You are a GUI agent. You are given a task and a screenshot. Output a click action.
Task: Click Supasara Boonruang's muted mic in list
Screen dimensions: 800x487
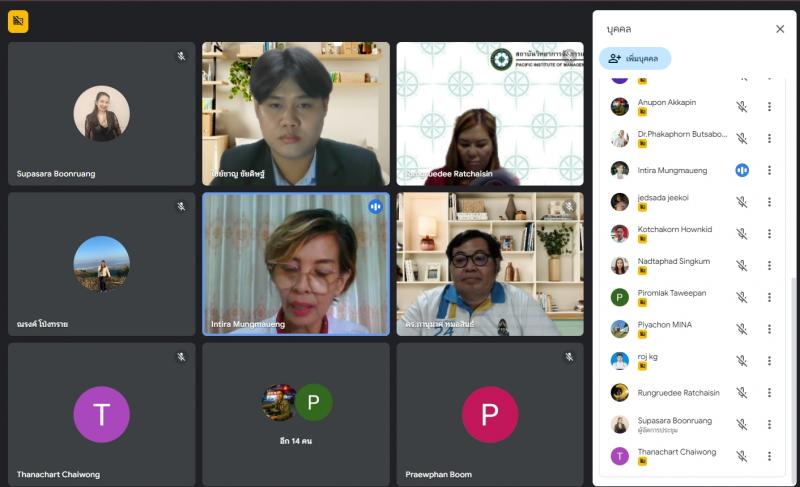coord(742,424)
